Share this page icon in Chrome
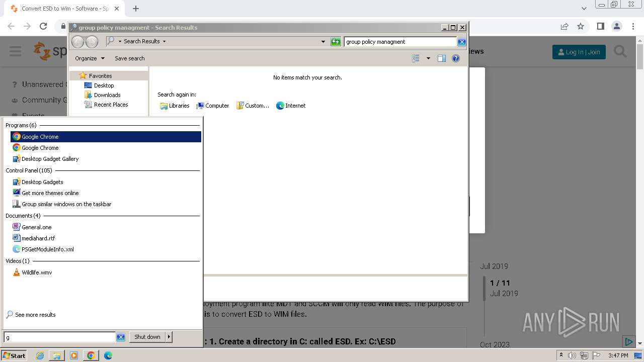Image resolution: width=644 pixels, height=362 pixels. coord(565,26)
